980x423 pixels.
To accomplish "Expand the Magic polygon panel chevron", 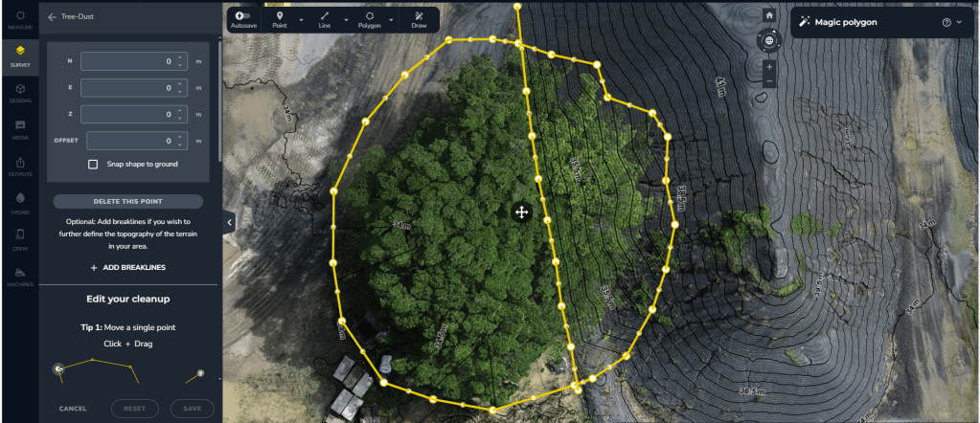I will click(960, 23).
